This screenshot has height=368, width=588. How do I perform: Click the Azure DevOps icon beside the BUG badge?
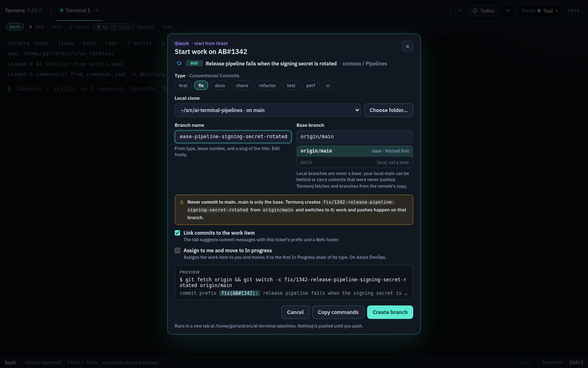[x=179, y=63]
